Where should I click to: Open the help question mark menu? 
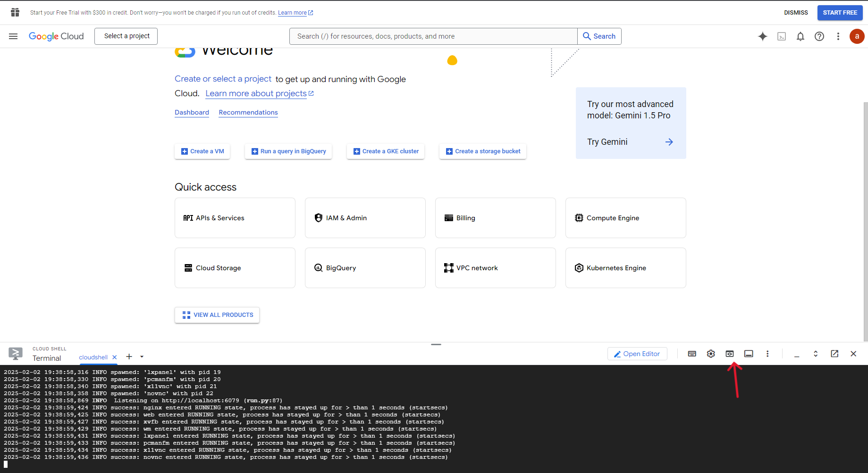point(819,36)
